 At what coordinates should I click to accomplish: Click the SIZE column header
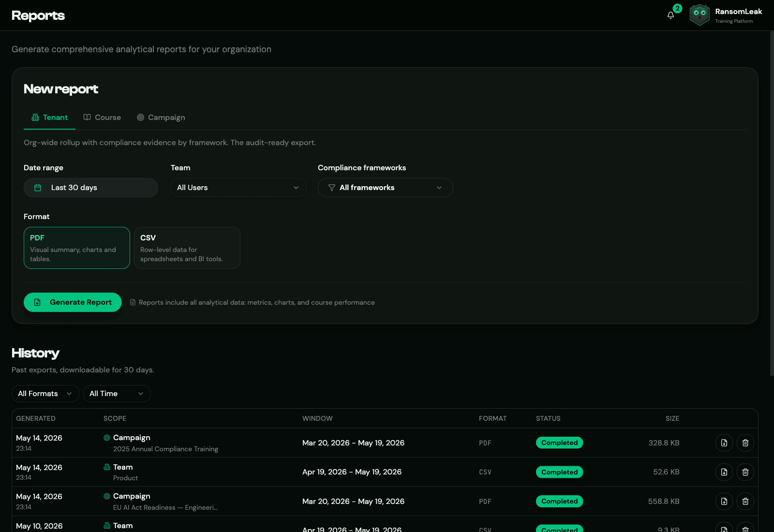pos(672,418)
